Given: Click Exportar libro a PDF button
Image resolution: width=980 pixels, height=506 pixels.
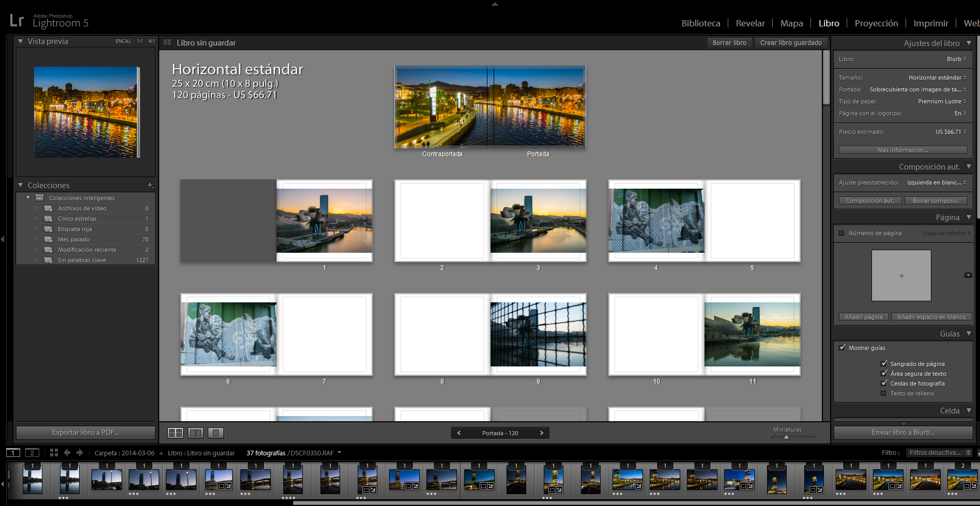Looking at the screenshot, I should [x=86, y=432].
